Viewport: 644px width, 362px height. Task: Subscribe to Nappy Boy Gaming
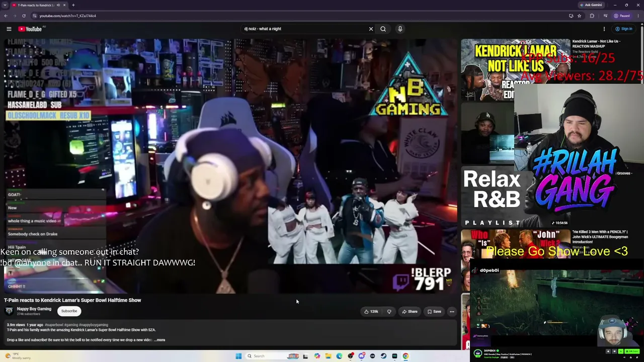point(69,311)
